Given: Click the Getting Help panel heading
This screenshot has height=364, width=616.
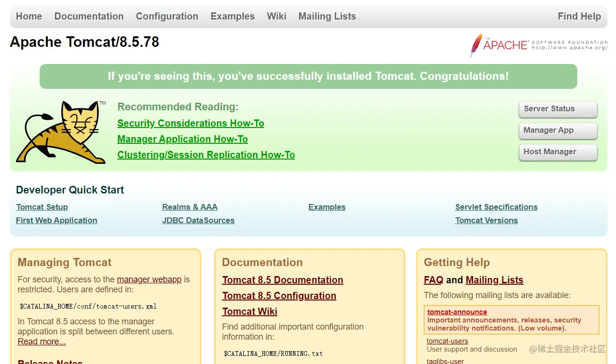Looking at the screenshot, I should (456, 262).
